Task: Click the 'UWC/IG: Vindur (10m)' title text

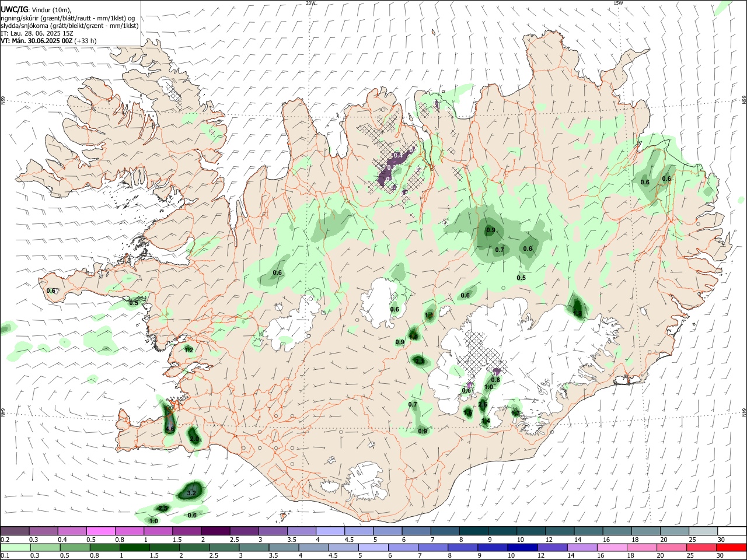Action: click(36, 10)
